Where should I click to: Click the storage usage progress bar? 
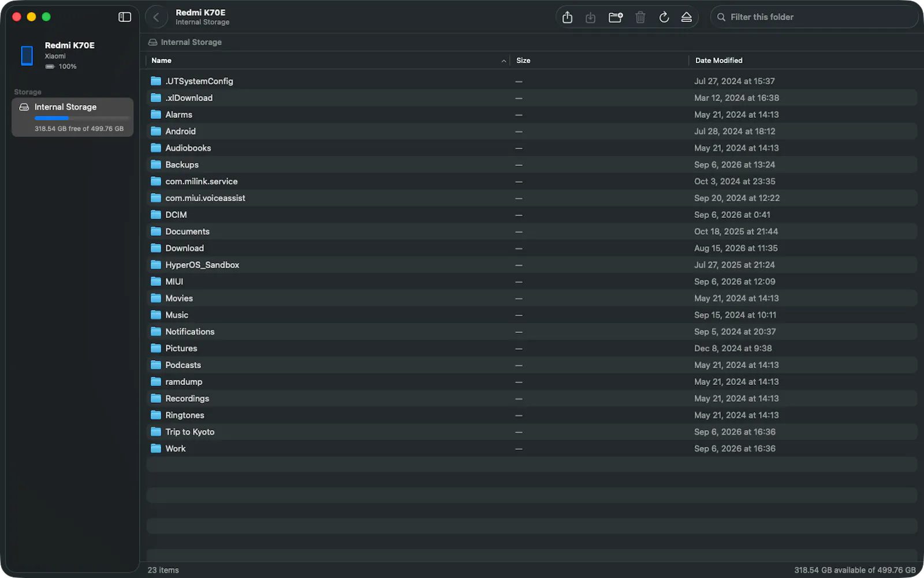pyautogui.click(x=82, y=118)
